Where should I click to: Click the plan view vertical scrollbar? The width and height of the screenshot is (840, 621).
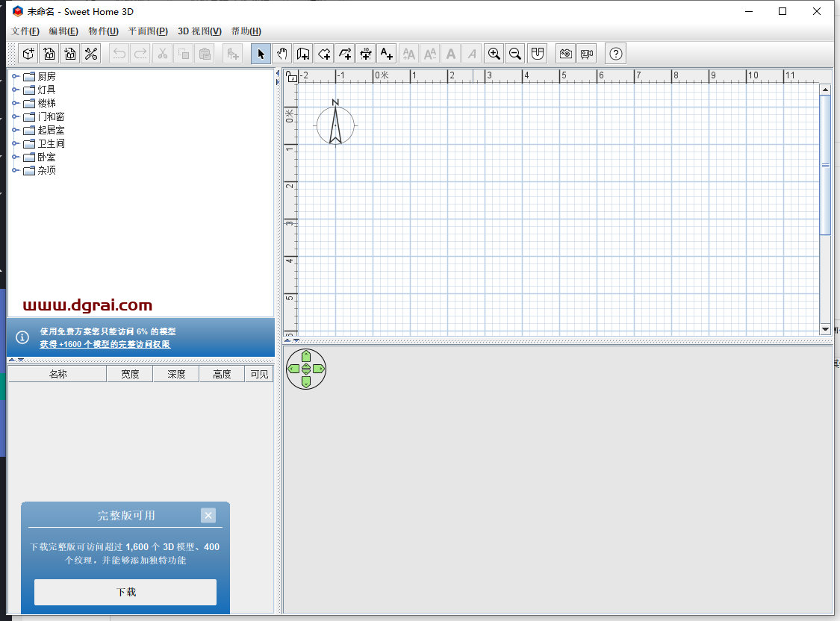point(825,166)
